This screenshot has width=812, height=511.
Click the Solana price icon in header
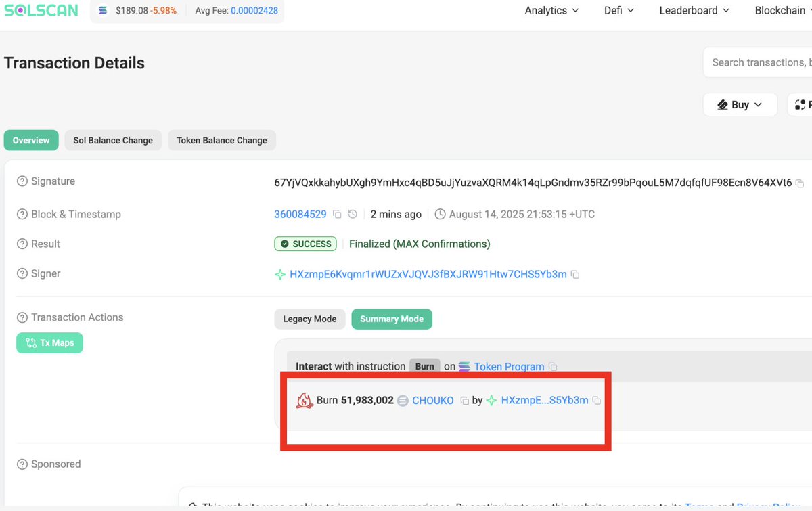coord(103,11)
